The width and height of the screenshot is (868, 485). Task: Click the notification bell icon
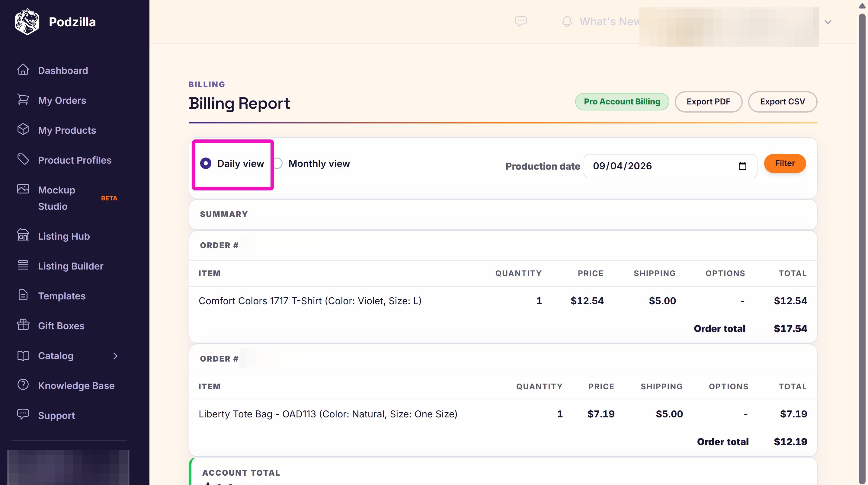coord(567,21)
